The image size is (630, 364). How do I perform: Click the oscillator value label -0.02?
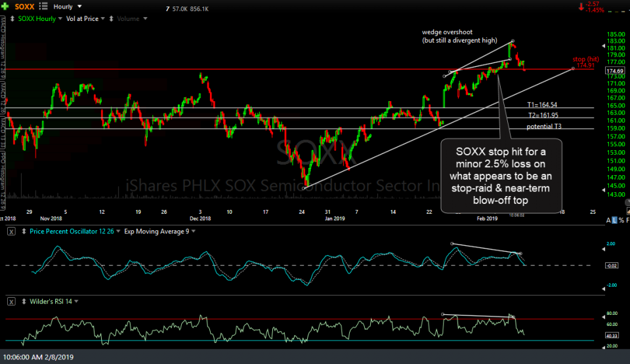pos(612,266)
